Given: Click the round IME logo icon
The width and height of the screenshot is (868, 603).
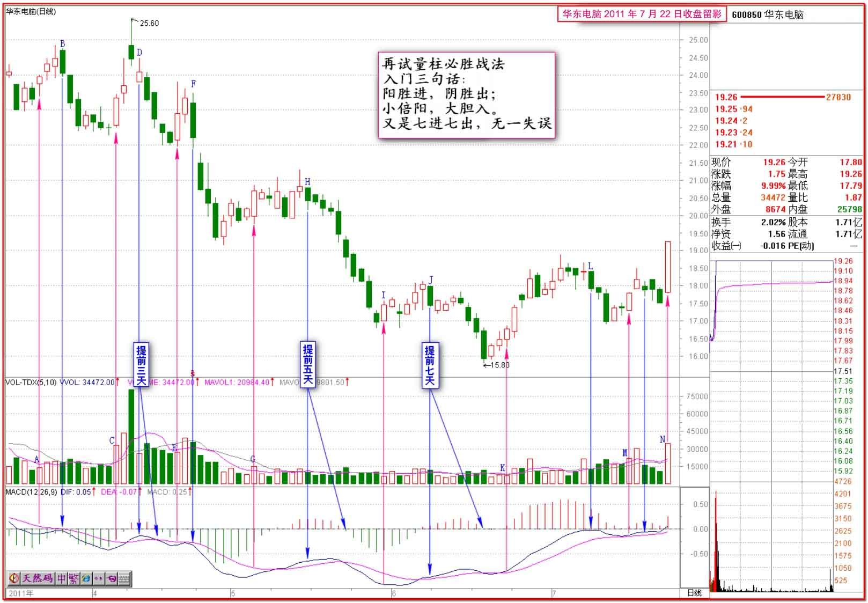Looking at the screenshot, I should point(14,578).
